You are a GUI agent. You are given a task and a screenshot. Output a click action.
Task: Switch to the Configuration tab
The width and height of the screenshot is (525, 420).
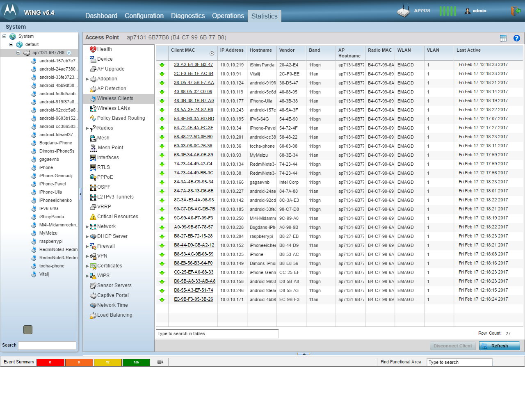(x=144, y=16)
